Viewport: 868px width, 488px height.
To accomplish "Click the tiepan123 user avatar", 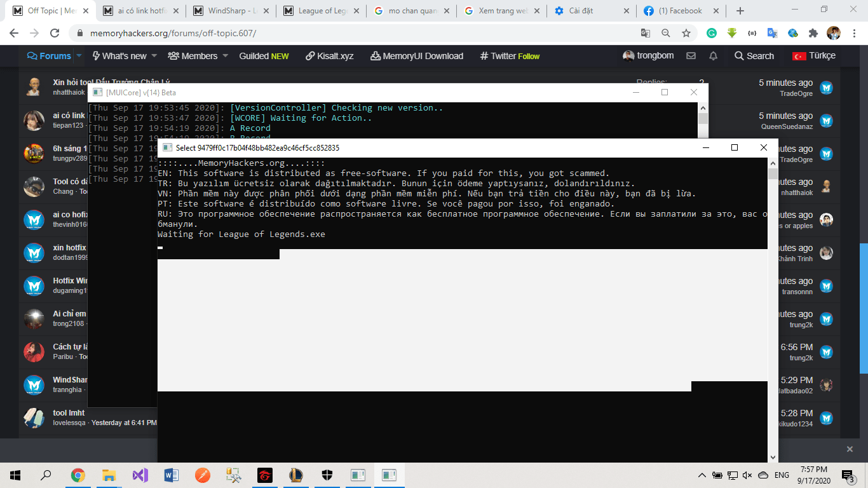I will coord(34,120).
